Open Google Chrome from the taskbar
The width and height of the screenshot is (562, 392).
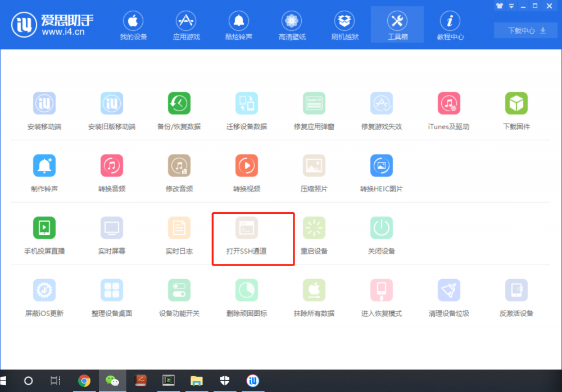84,381
